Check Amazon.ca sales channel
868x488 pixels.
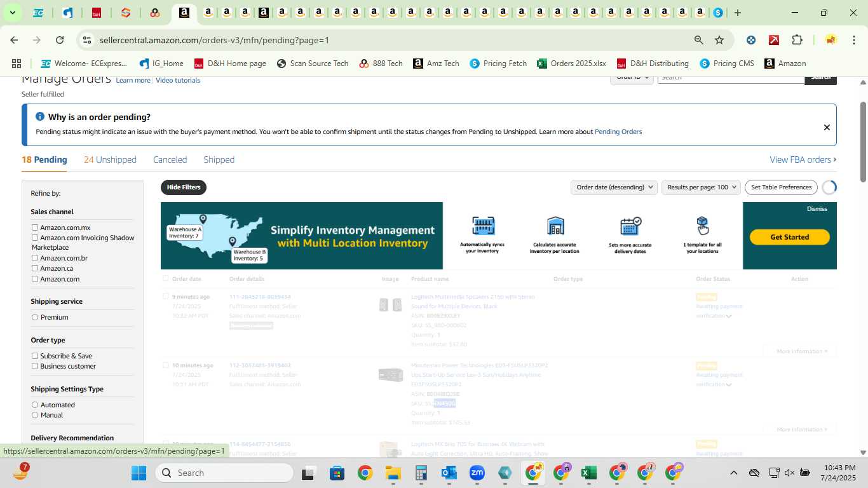[35, 268]
